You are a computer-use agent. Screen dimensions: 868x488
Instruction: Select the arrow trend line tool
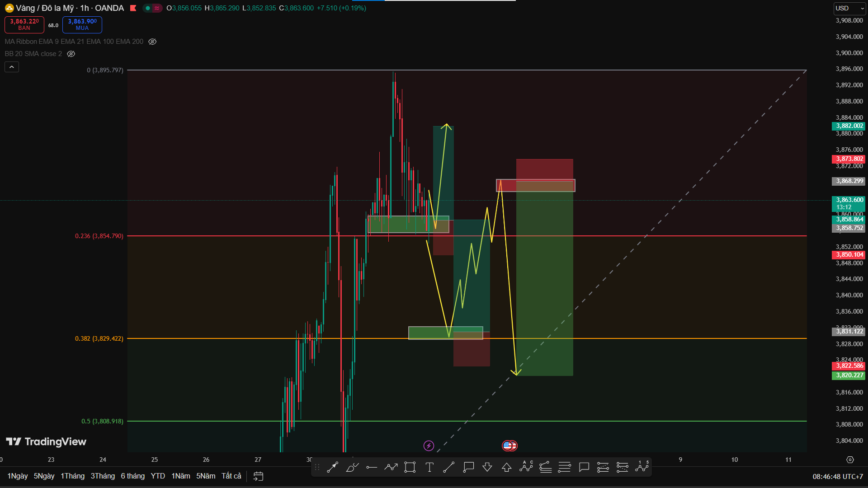[333, 467]
